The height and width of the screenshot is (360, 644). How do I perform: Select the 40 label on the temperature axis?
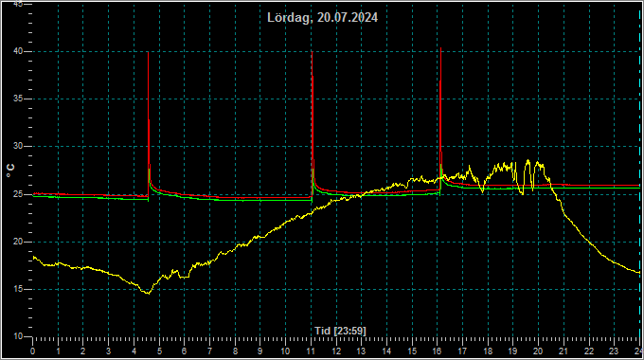click(x=18, y=51)
